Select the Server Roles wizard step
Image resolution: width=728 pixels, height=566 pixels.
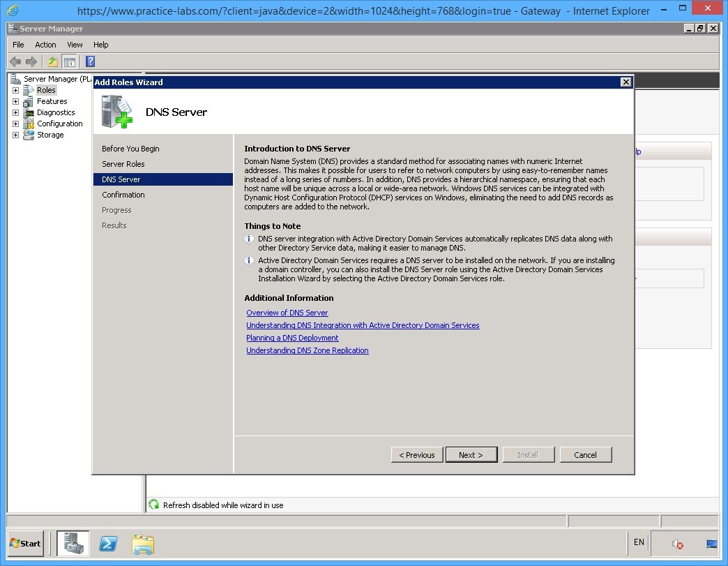click(x=124, y=164)
